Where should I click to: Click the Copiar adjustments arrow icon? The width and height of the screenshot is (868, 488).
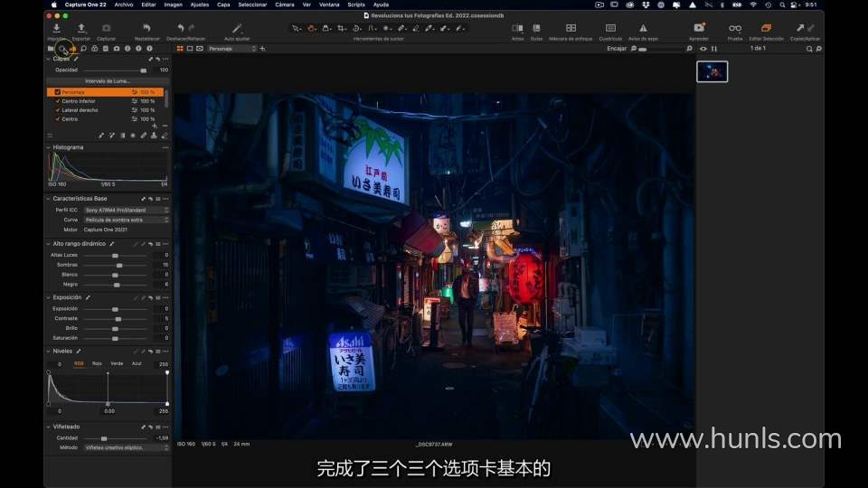click(800, 28)
